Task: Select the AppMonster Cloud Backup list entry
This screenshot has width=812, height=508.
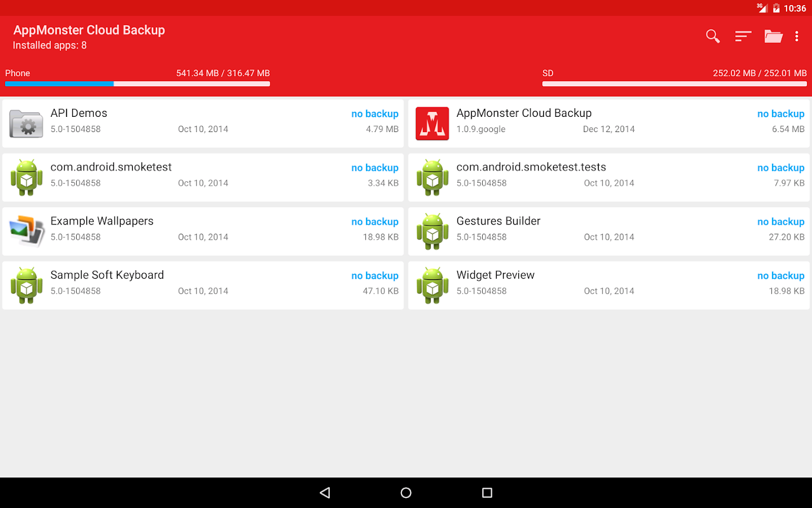Action: click(609, 124)
